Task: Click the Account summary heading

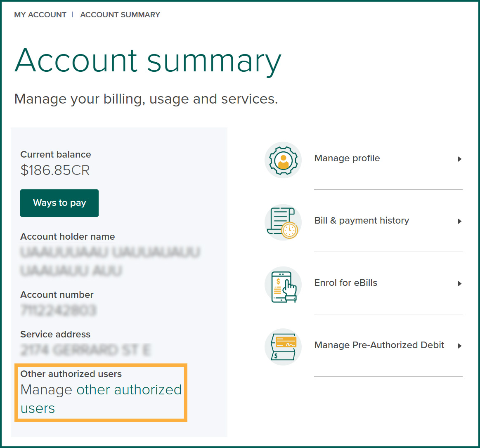Action: (x=148, y=61)
